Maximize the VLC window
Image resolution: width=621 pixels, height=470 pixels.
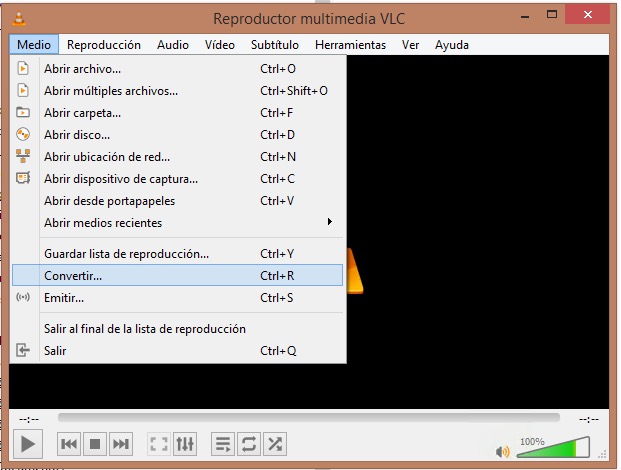click(x=552, y=15)
